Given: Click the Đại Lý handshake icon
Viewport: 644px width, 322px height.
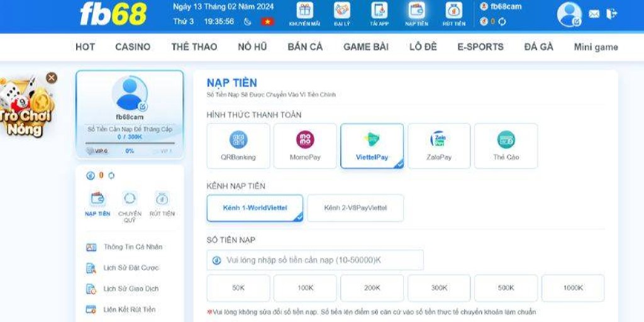Looking at the screenshot, I should point(341,11).
